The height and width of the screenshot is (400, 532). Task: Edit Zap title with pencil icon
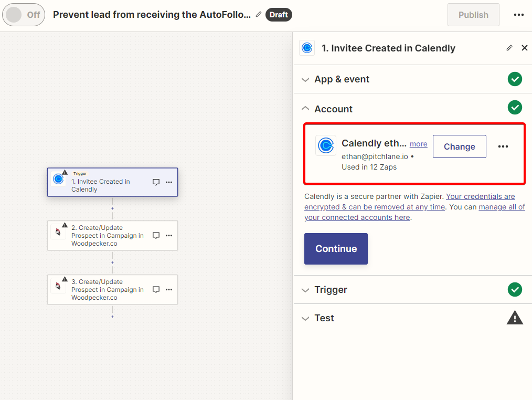pyautogui.click(x=259, y=14)
